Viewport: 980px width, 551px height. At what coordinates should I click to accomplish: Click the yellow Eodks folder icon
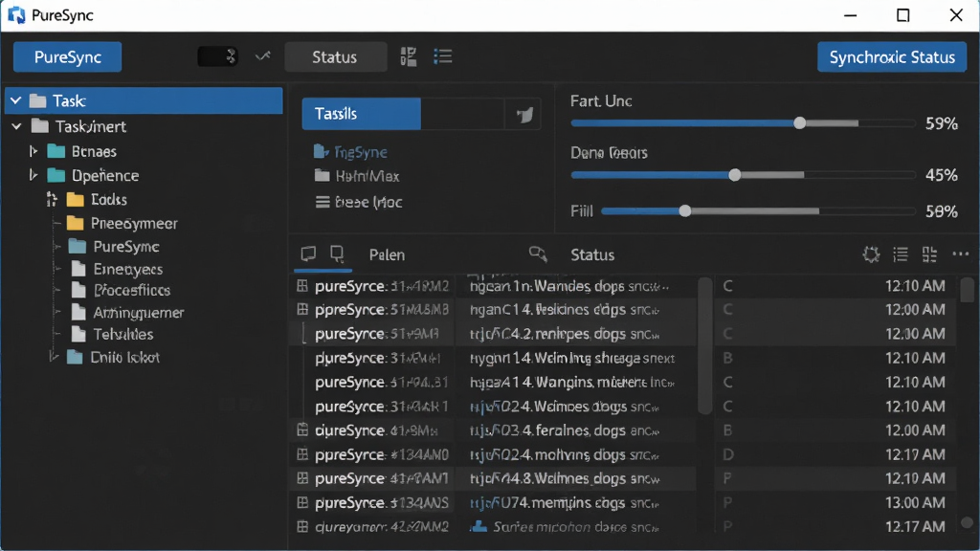pyautogui.click(x=75, y=199)
